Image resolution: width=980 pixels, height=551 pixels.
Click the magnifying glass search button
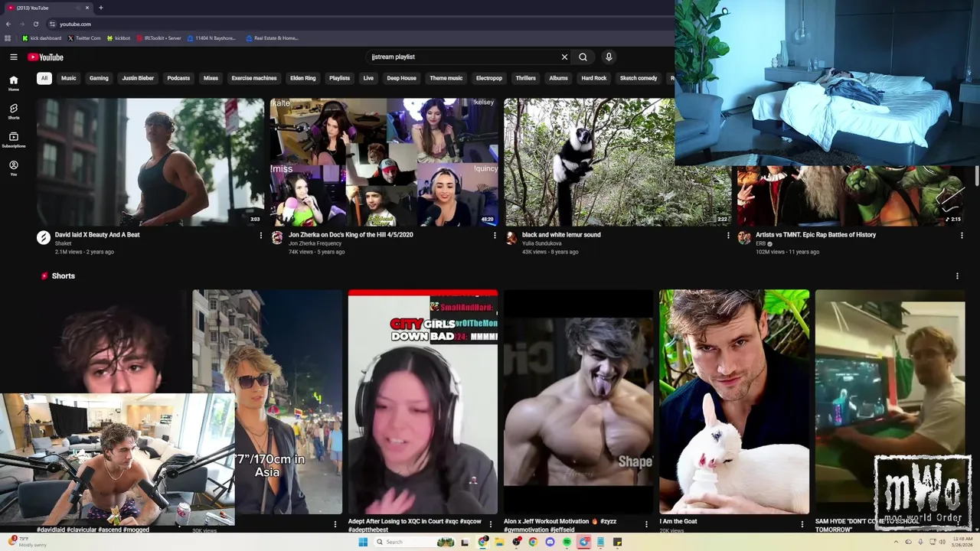(x=583, y=57)
